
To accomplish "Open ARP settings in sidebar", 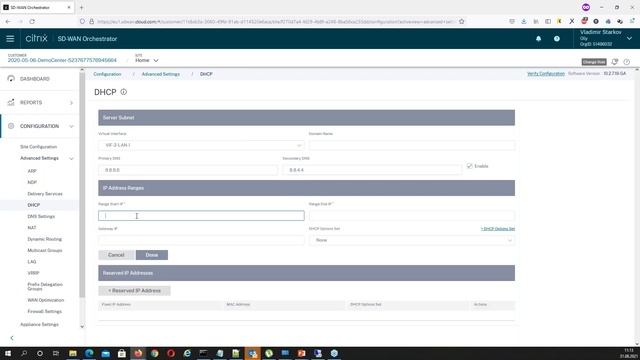I will 32,171.
